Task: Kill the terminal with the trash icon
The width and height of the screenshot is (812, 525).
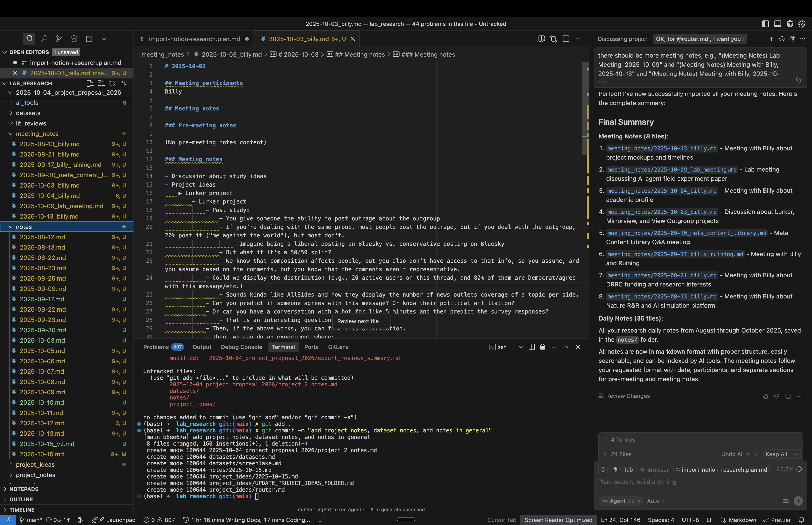Action: click(543, 347)
